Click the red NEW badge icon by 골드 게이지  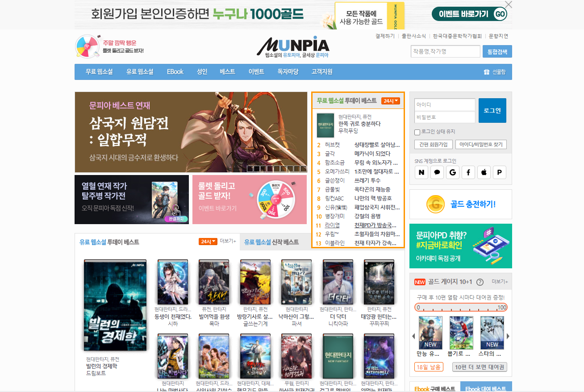tap(420, 282)
